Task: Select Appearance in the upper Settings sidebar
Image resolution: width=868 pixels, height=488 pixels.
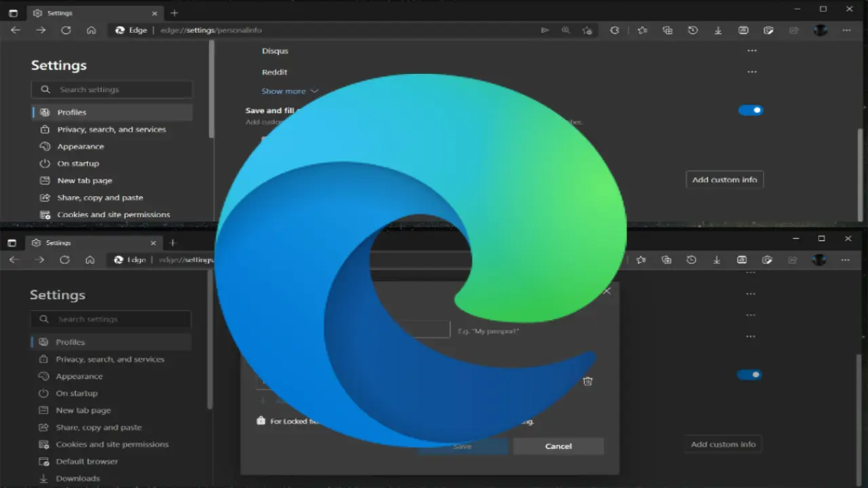Action: click(80, 146)
